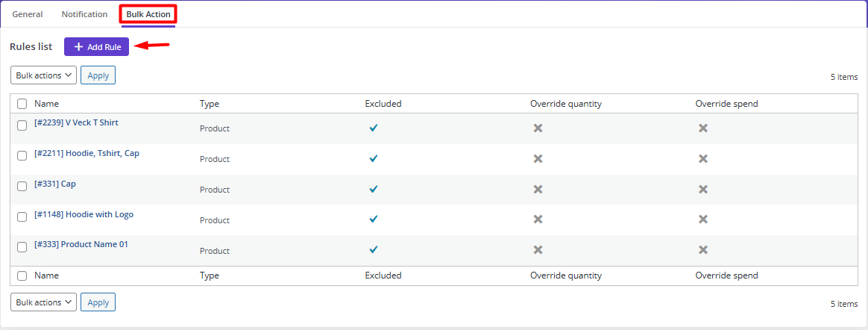Select the Hoodie, Tshirt, Cap row checkbox

(x=22, y=156)
